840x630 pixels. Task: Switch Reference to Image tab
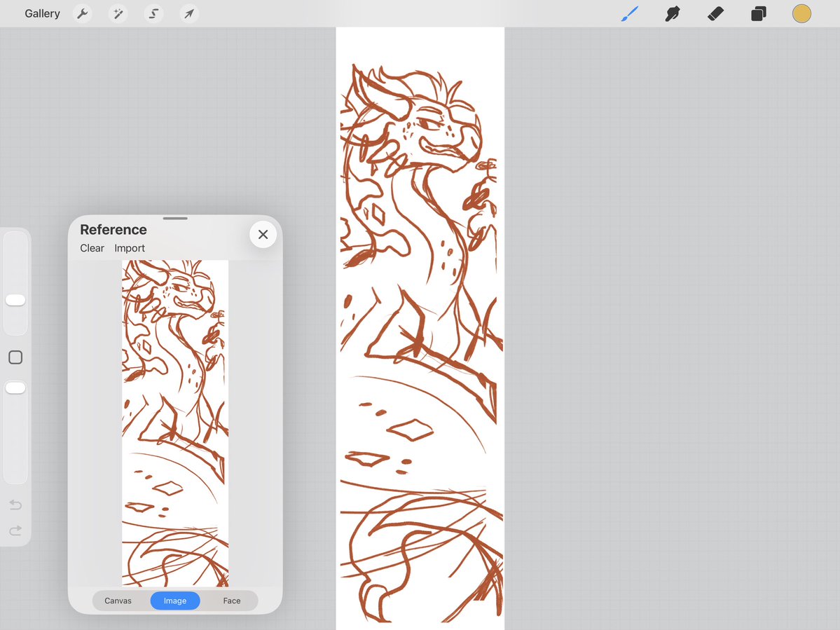175,601
